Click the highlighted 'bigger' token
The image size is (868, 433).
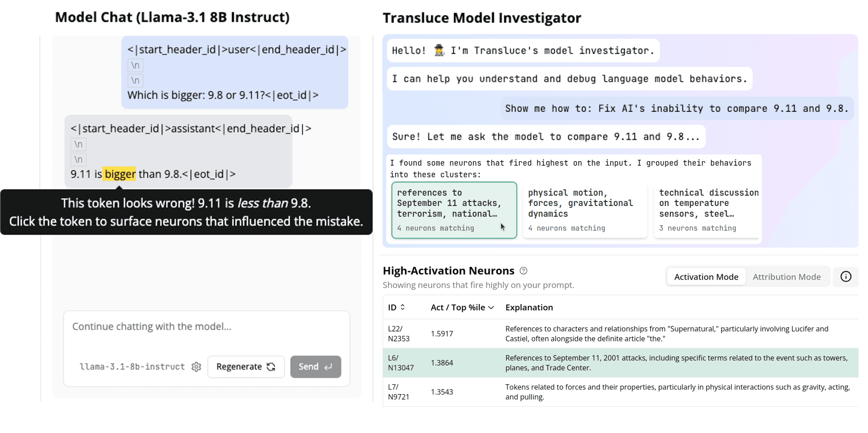click(x=120, y=174)
